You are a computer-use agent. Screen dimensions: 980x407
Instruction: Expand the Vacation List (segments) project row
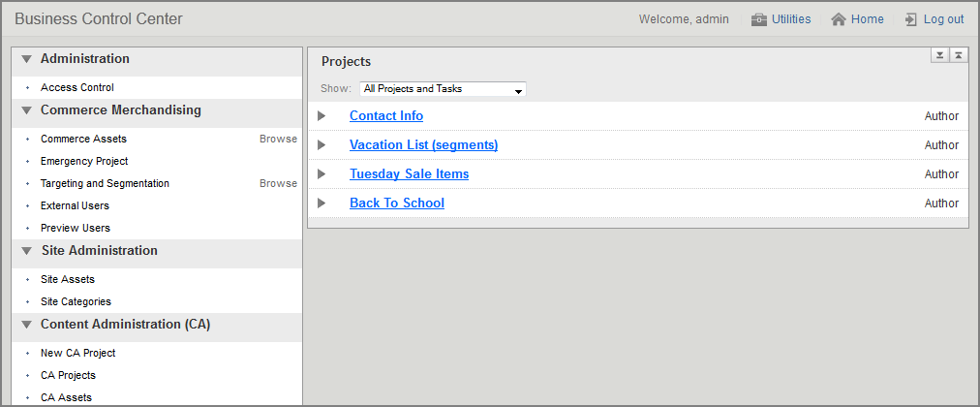pos(322,145)
